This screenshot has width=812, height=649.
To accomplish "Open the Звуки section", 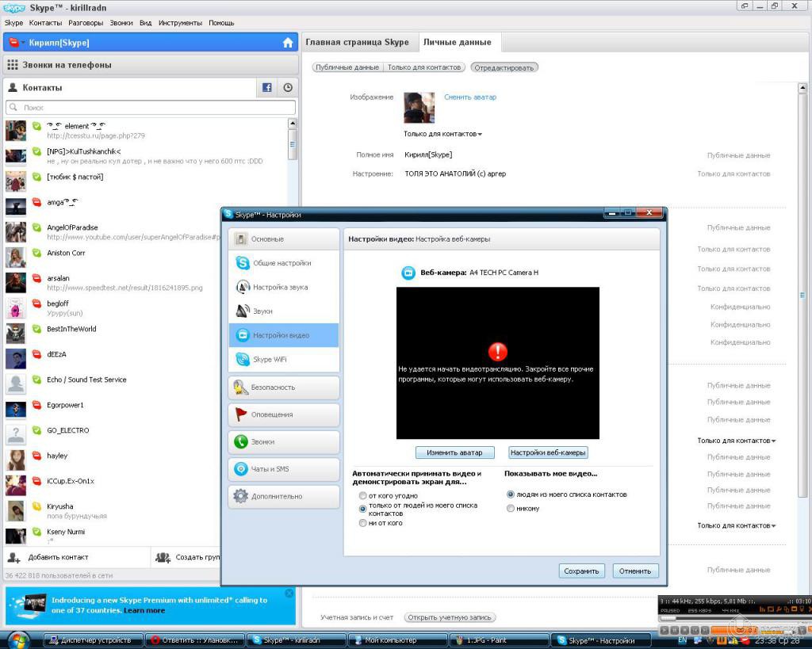I will coord(262,311).
